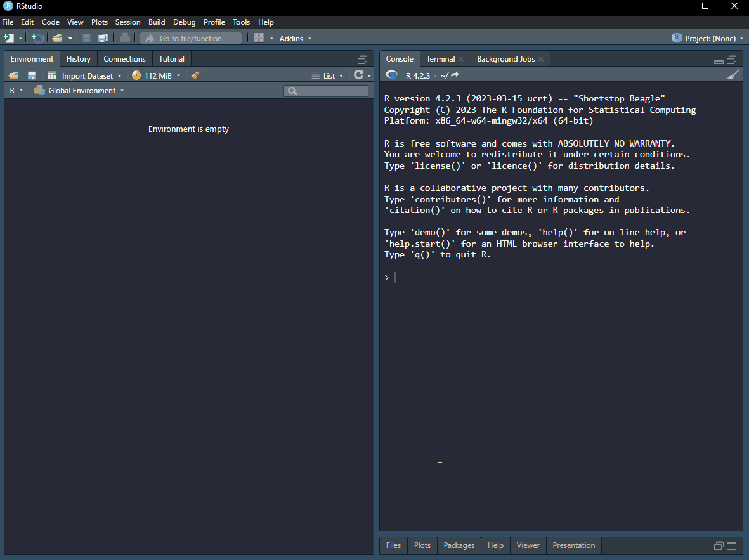The width and height of the screenshot is (749, 560).
Task: Click the Load Workspace icon in Environment pane
Action: 13,75
